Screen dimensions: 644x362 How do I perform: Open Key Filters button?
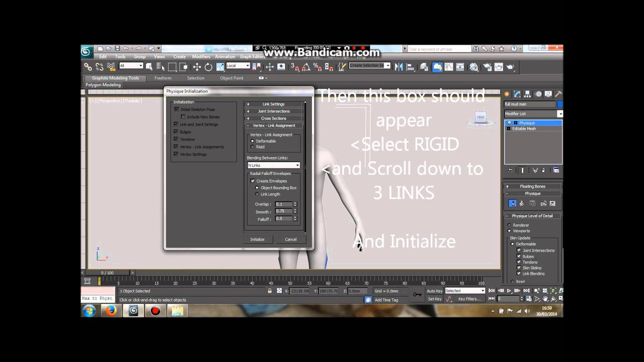(469, 299)
